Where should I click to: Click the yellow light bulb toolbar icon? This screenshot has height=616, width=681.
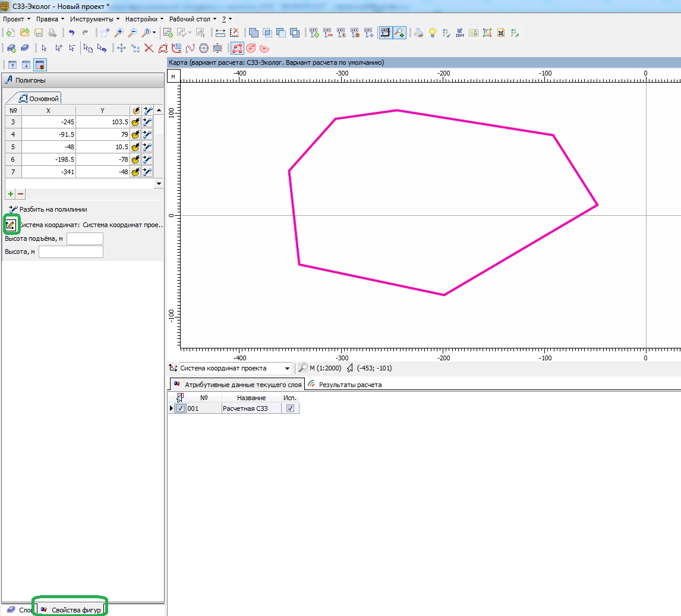click(433, 33)
